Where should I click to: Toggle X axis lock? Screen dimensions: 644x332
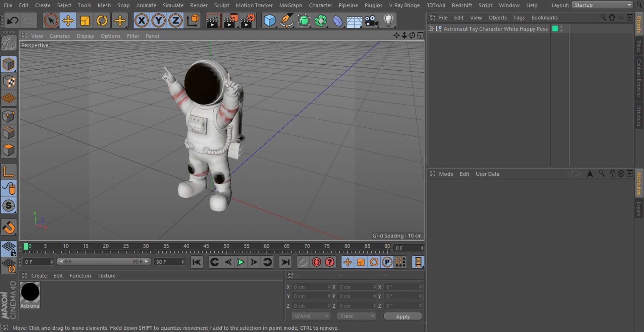[142, 21]
